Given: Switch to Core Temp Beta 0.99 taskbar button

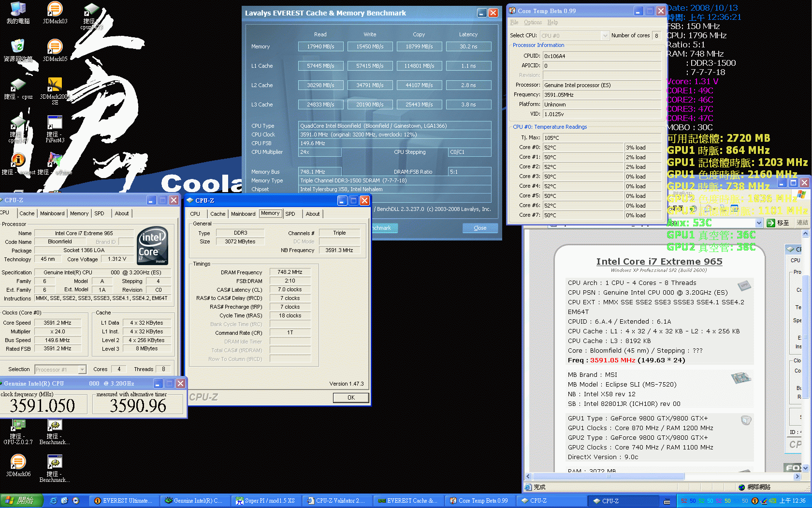Looking at the screenshot, I should coord(479,501).
